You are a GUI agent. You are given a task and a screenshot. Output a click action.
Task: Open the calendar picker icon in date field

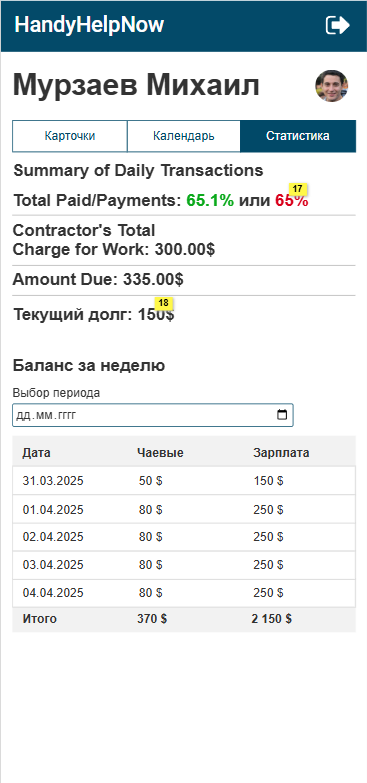point(282,415)
